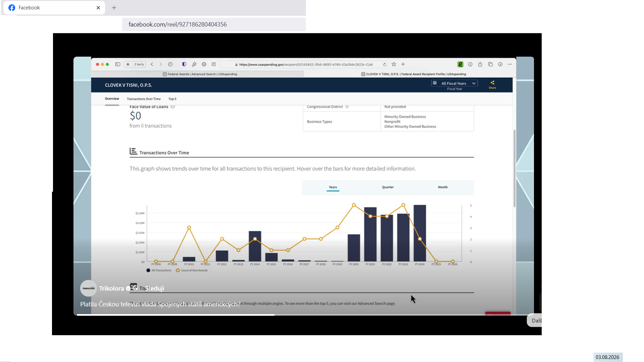
Task: Click the '$0' loans value
Action: click(x=136, y=116)
